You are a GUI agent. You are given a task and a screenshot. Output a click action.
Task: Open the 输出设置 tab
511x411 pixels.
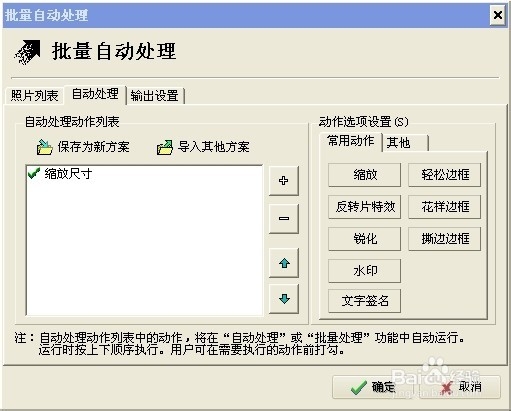click(x=155, y=96)
